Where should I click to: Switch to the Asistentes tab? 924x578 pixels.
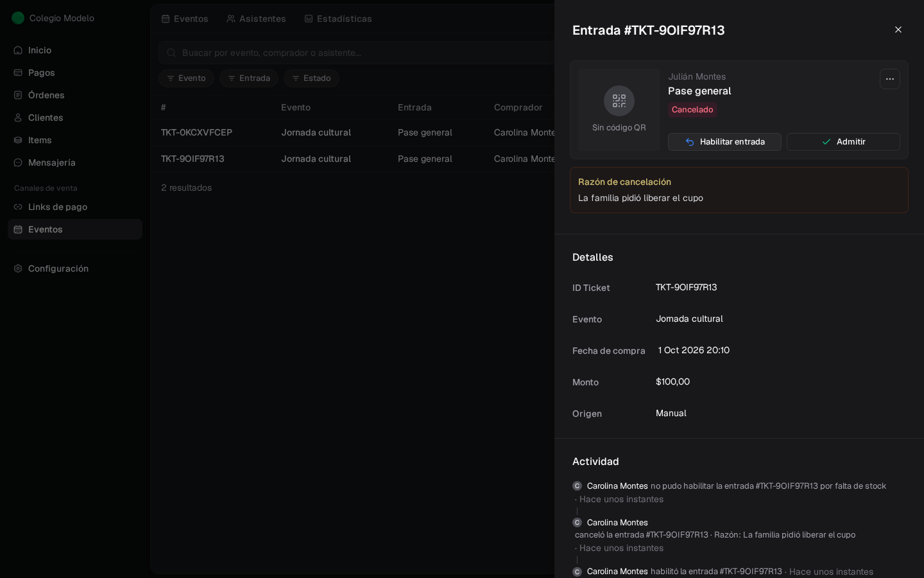click(256, 19)
